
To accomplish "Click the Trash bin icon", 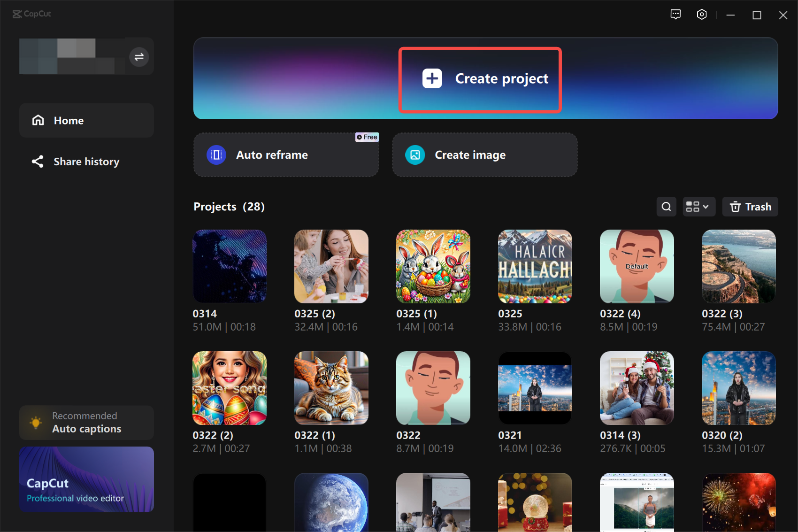I will click(x=735, y=207).
